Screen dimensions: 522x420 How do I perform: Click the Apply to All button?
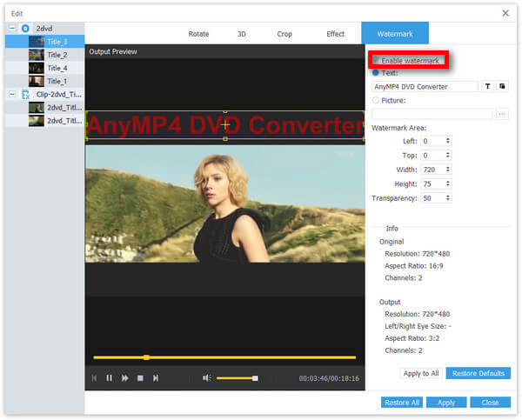pos(420,373)
